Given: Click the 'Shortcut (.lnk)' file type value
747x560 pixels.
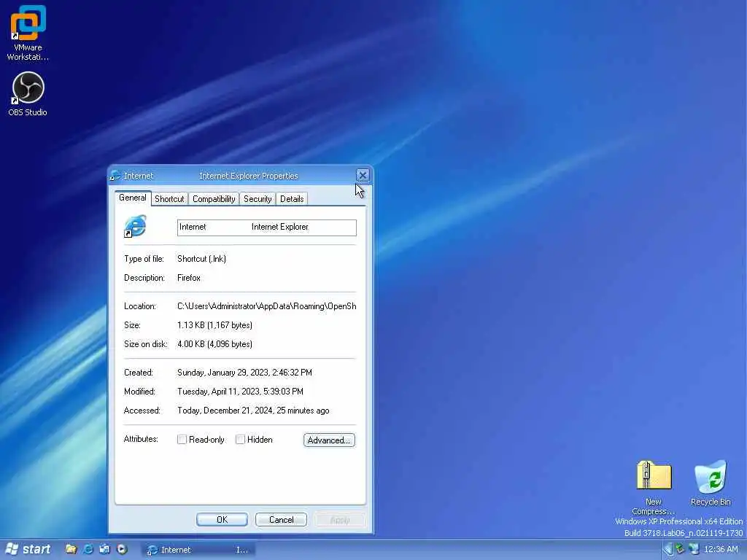Looking at the screenshot, I should 201,259.
